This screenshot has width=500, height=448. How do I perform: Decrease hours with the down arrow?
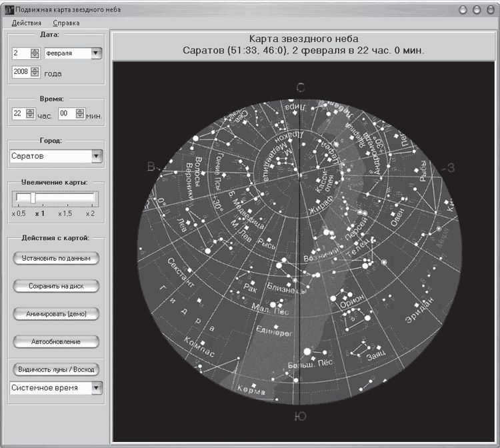[x=30, y=116]
